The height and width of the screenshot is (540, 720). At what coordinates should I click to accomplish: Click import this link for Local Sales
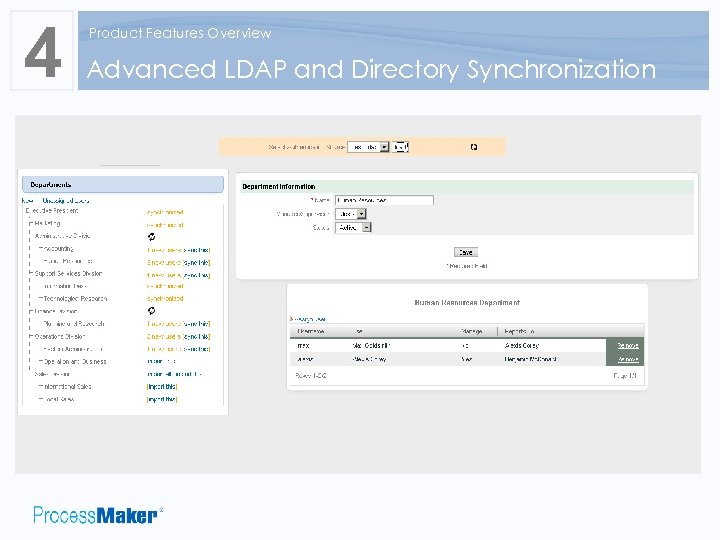click(x=162, y=399)
